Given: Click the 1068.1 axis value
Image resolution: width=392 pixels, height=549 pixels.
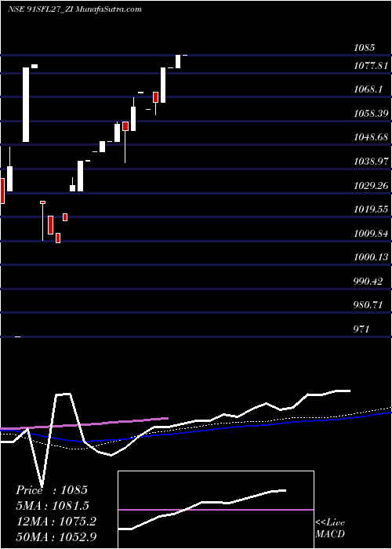Looking at the screenshot, I should [x=368, y=89].
